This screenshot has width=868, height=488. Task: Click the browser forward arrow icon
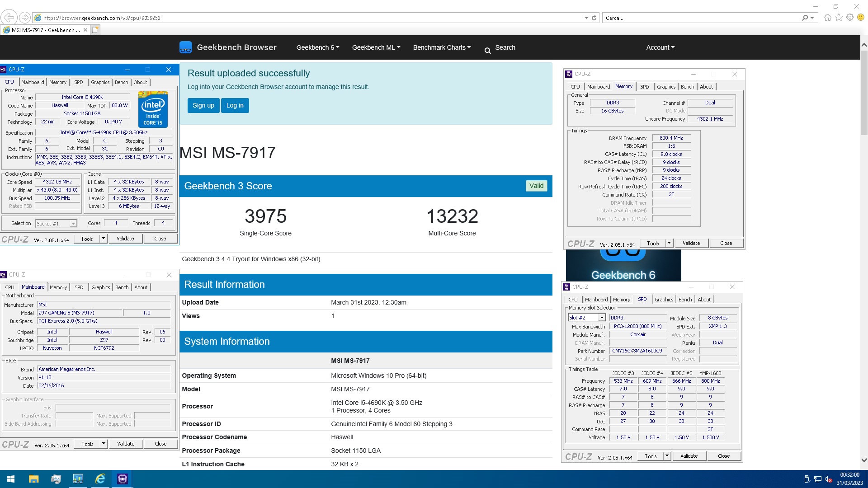coord(25,18)
